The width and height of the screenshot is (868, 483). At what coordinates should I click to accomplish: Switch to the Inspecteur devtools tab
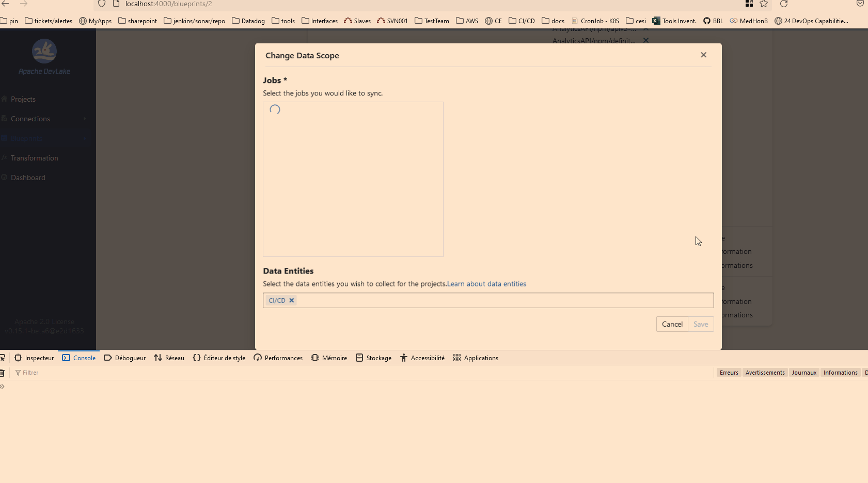click(39, 358)
